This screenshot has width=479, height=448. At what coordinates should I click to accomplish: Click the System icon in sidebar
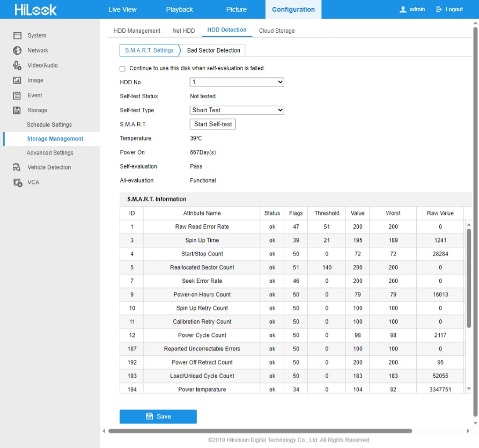click(17, 35)
